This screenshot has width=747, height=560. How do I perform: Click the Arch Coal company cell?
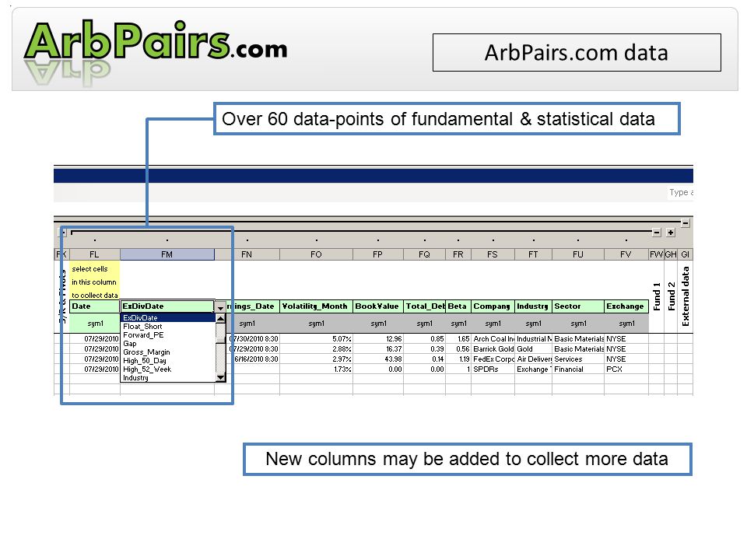493,338
